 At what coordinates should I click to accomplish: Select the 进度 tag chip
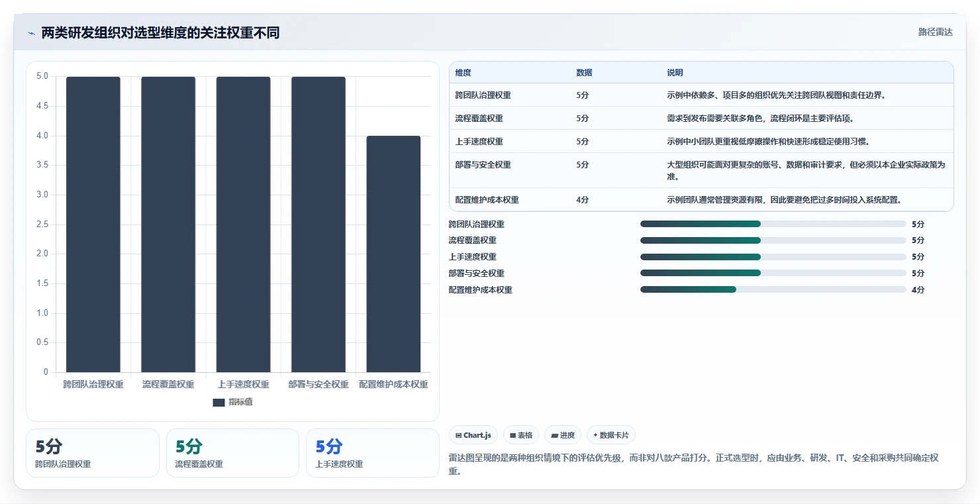pos(563,435)
